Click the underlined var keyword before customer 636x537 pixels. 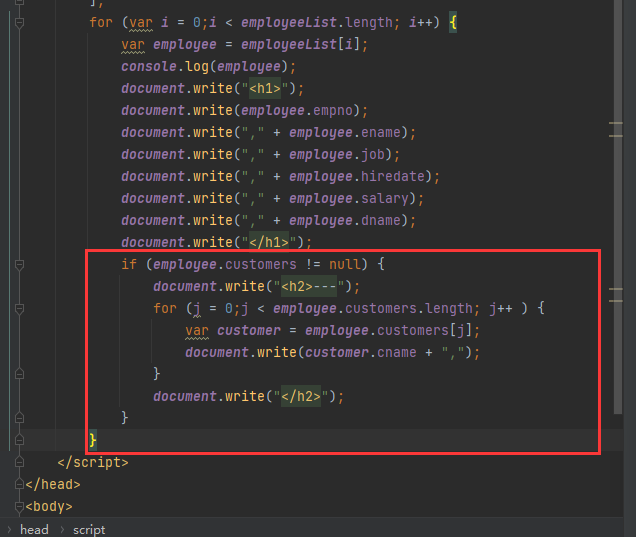pyautogui.click(x=197, y=331)
